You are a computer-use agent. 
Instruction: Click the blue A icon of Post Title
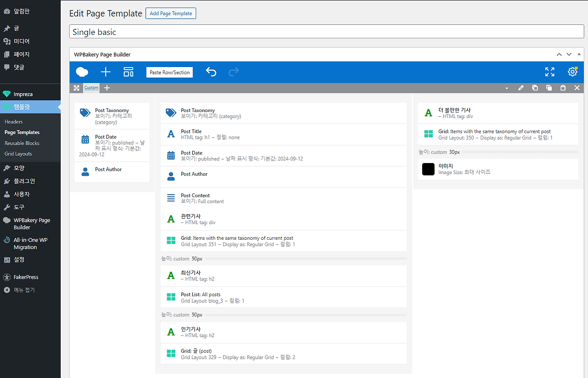pos(171,135)
